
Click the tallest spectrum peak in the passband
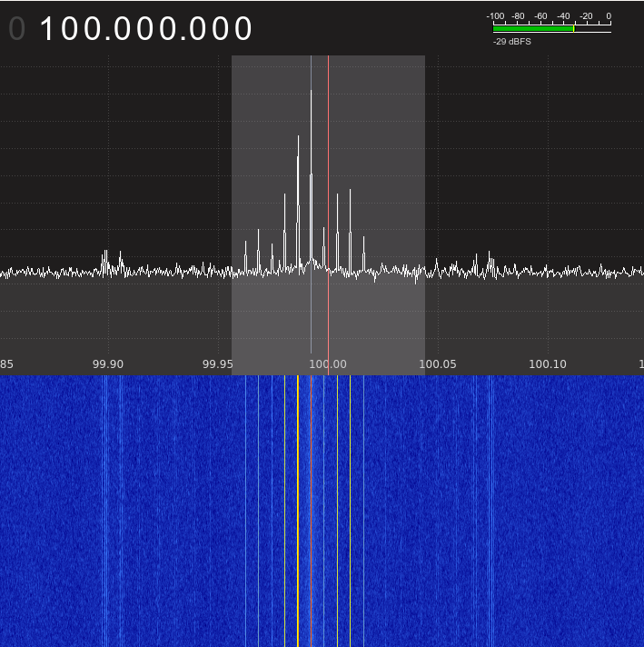pyautogui.click(x=311, y=91)
